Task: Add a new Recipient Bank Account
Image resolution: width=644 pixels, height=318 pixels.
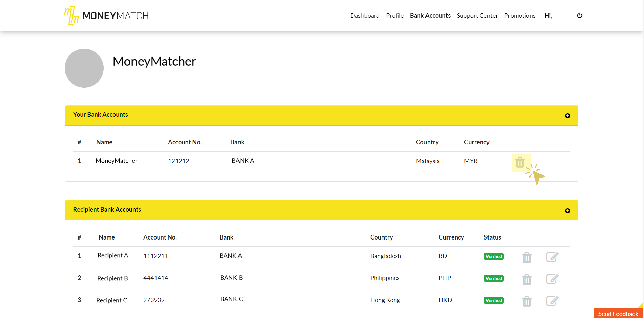Action: [x=567, y=211]
